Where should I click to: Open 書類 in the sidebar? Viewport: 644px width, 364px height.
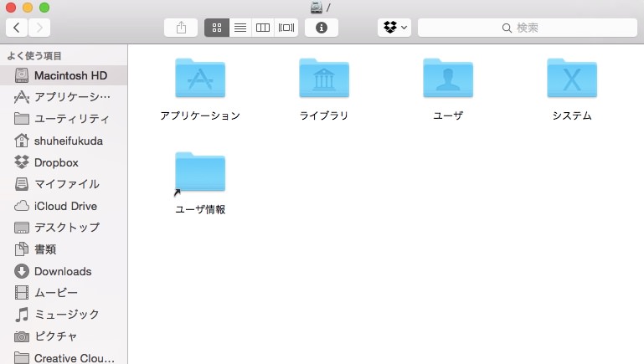[64, 249]
